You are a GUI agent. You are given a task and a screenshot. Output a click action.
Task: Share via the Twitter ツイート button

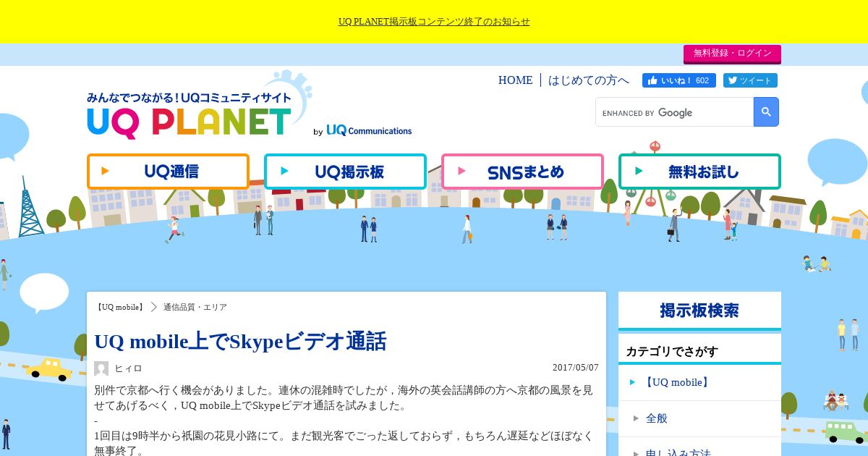(x=749, y=80)
